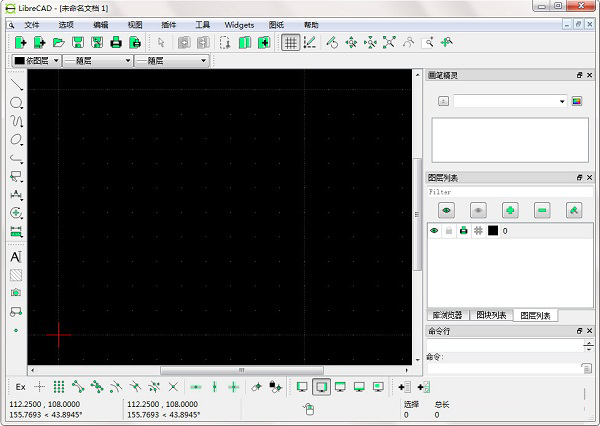Toggle snap intersection (X icon)
The width and height of the screenshot is (600, 426).
point(173,387)
